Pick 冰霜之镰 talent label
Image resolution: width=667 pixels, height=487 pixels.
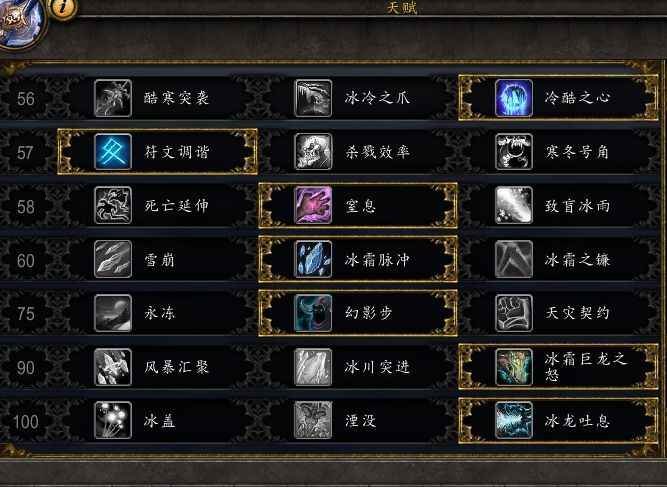(x=578, y=259)
